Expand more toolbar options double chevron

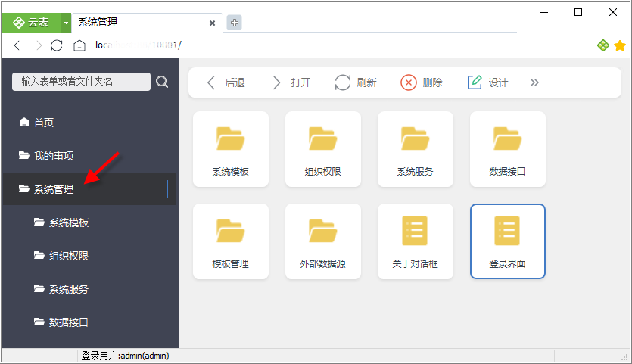click(x=534, y=82)
